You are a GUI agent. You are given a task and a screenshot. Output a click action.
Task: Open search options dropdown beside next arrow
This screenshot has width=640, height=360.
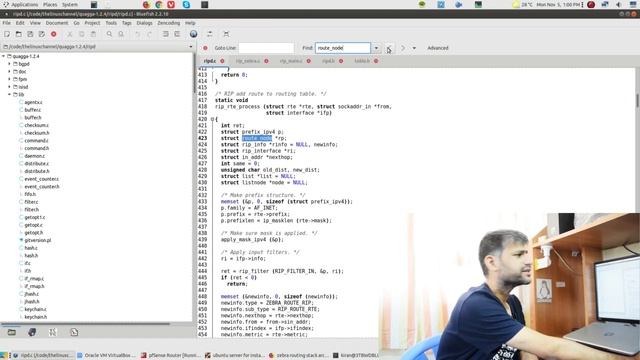tap(414, 48)
